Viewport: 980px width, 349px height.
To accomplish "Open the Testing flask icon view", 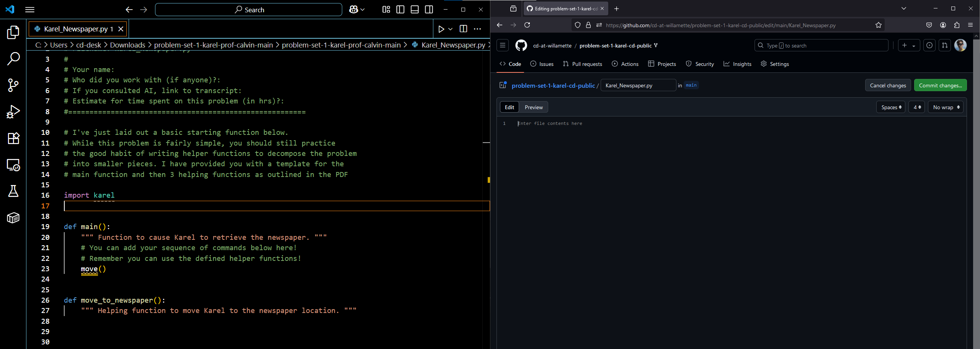I will click(x=13, y=191).
